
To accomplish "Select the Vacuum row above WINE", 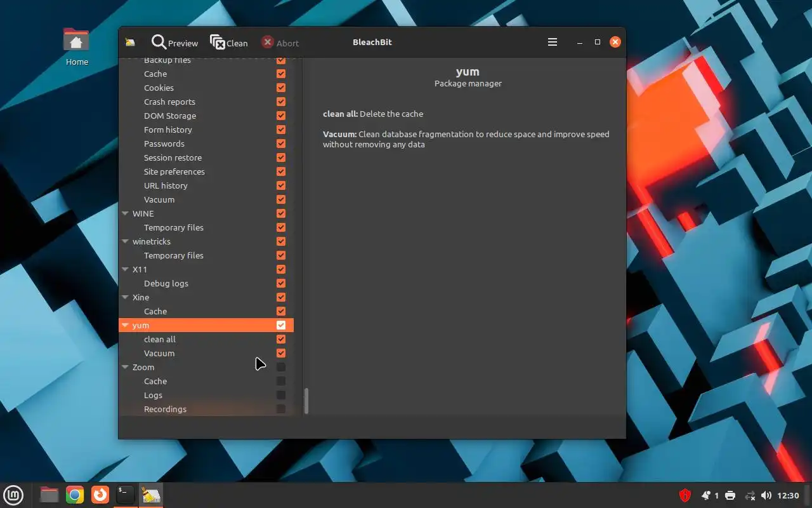I will 206,199.
